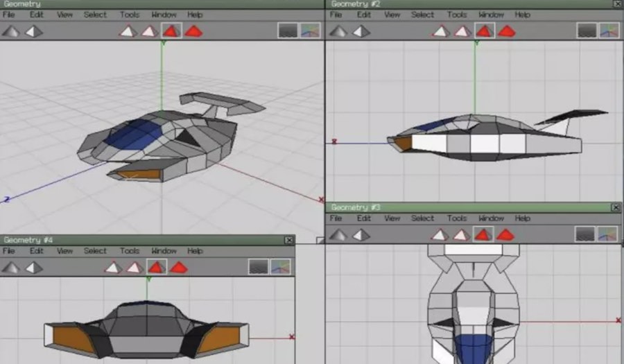This screenshot has width=624, height=364.
Task: Choose solid red pyramid in Geometry #3 toolbar
Action: click(x=505, y=234)
